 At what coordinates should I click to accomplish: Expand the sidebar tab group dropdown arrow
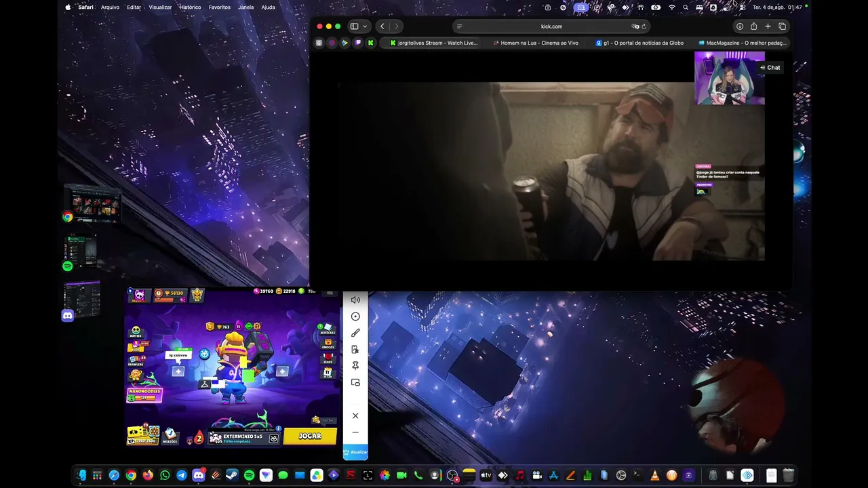[365, 26]
